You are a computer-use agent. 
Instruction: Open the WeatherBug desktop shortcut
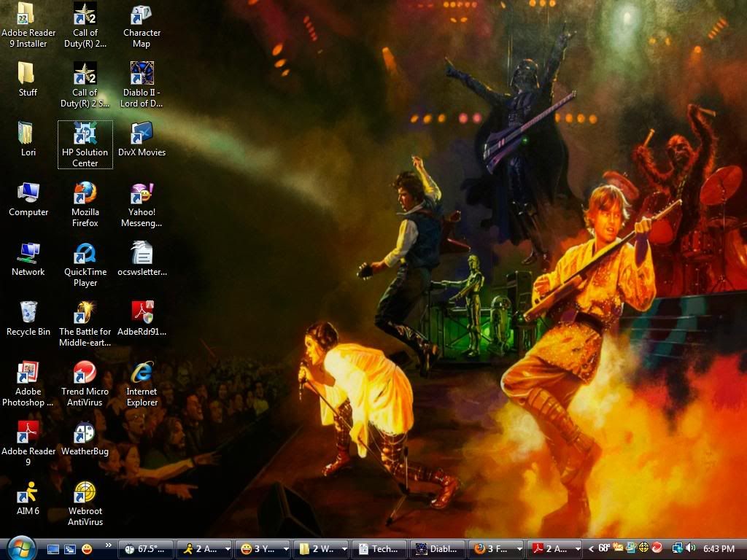[85, 433]
